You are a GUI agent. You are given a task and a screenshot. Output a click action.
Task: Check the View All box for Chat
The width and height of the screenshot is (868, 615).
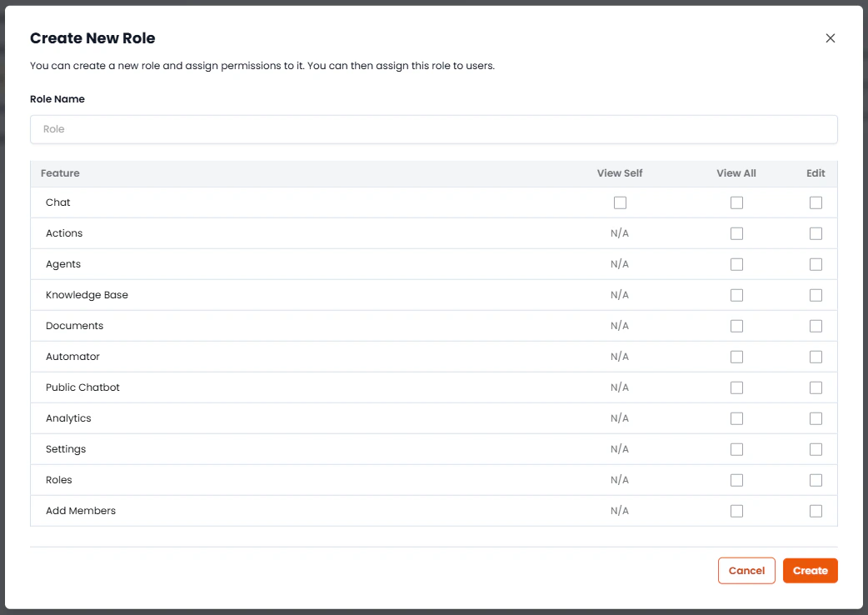point(736,202)
